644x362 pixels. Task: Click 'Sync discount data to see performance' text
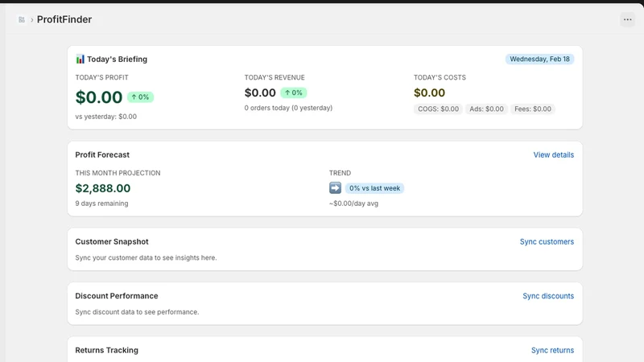[137, 312]
